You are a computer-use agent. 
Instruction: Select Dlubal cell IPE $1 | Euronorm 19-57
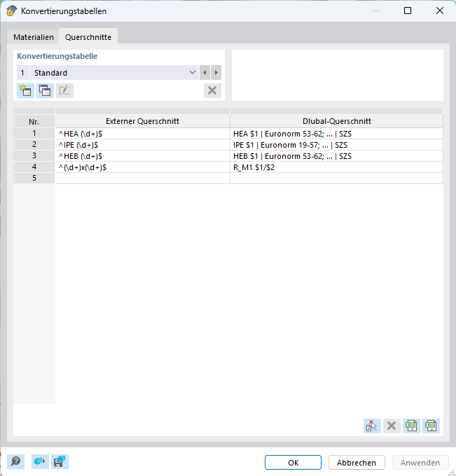click(x=337, y=145)
